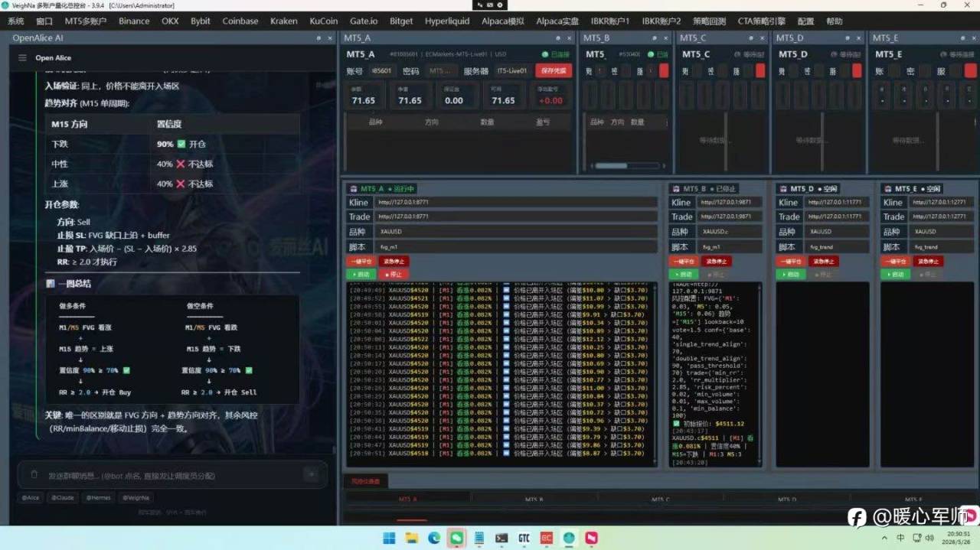Float the MT5_C dock panel

753,37
